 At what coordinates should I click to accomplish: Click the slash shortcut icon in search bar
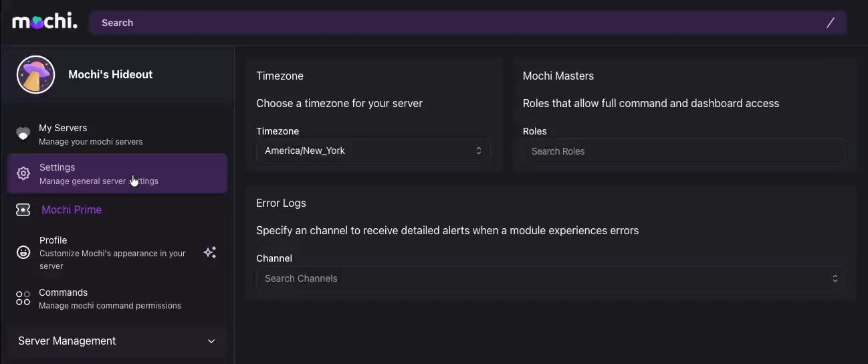(830, 23)
